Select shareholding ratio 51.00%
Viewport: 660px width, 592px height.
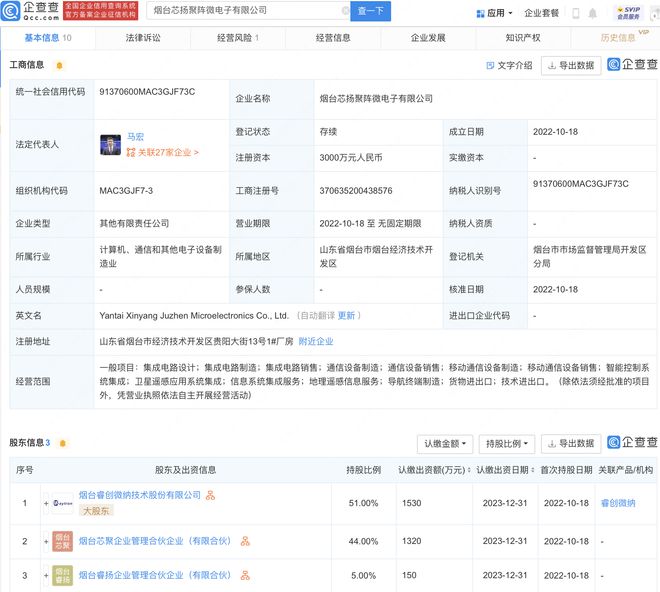click(x=363, y=503)
